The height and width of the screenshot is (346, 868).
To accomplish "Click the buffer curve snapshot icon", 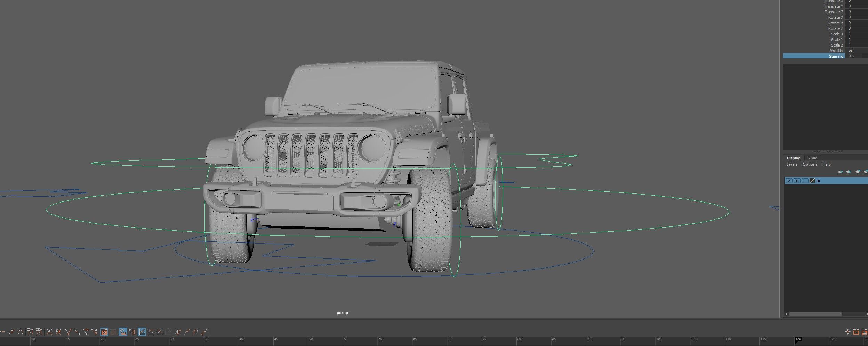I will (49, 332).
